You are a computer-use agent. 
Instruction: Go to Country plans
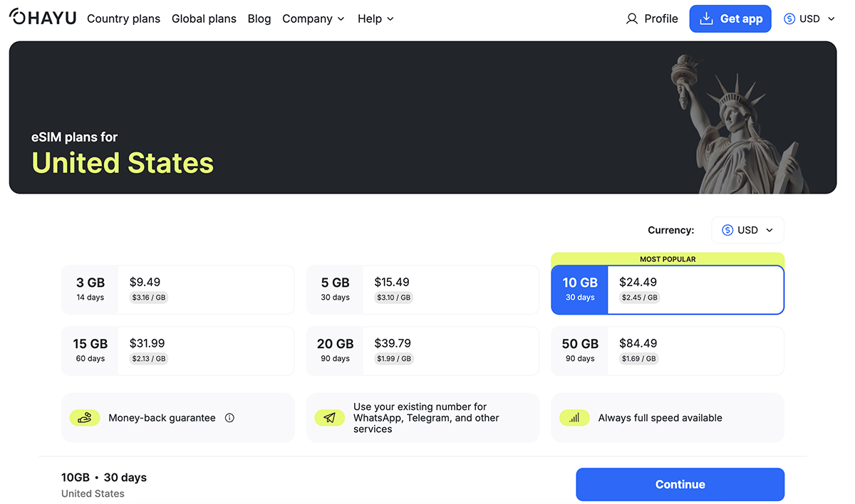click(123, 19)
